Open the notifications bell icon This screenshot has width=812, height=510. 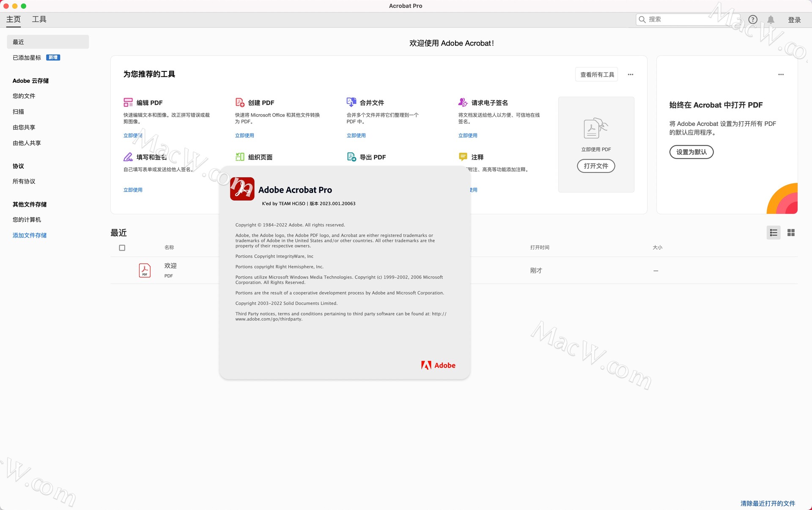click(x=771, y=19)
